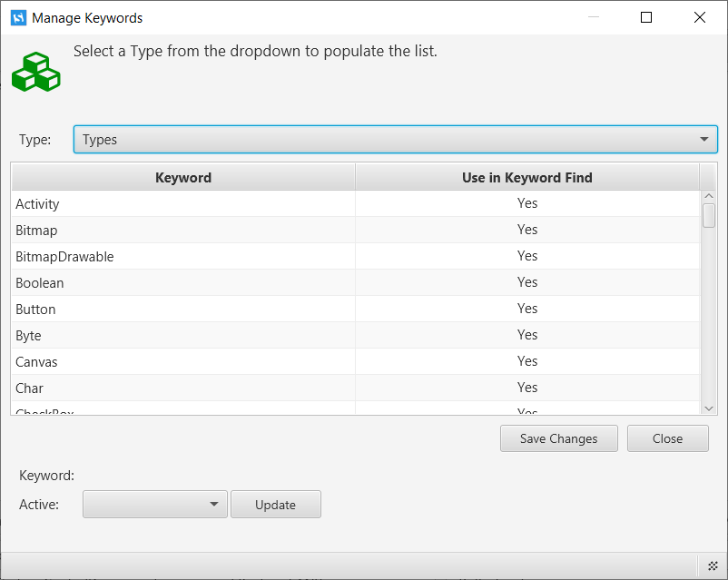Click the scroll up arrow of list
The image size is (728, 580).
pos(709,195)
